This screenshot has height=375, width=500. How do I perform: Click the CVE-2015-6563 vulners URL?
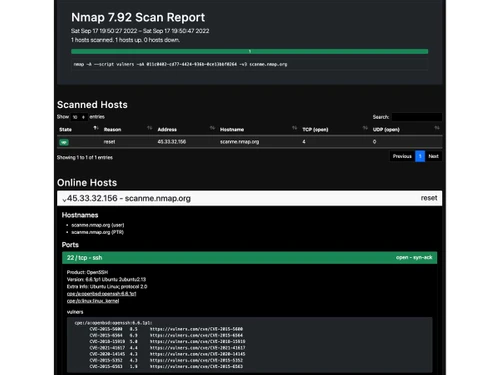point(196,367)
